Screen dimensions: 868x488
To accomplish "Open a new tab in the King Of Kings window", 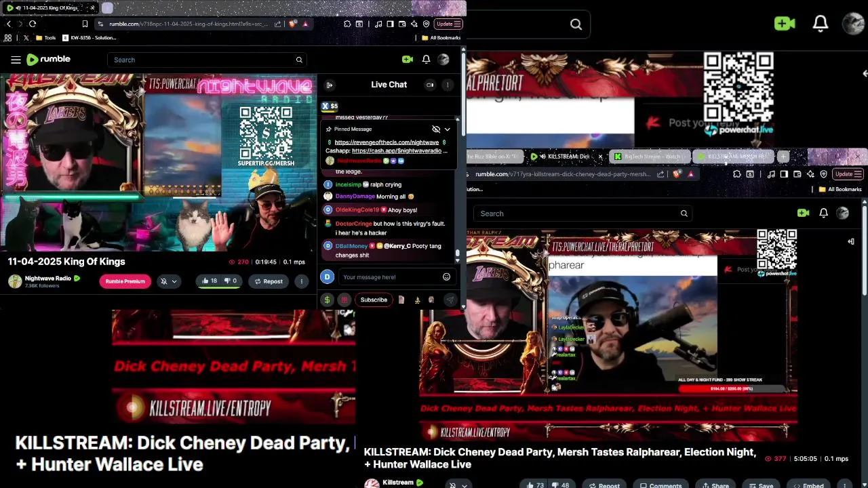I will (107, 8).
